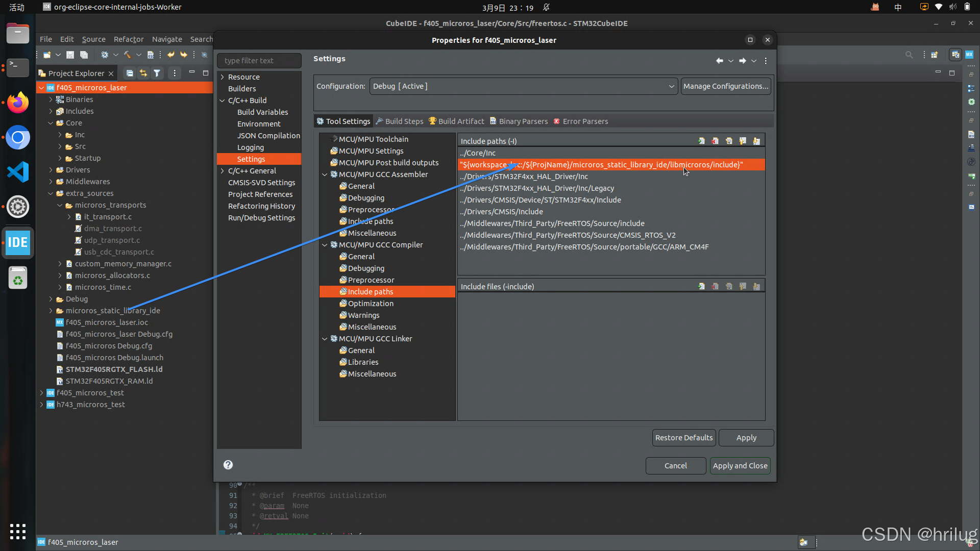Expand microros_static_library_ide folder
The image size is (980, 551).
click(x=51, y=311)
